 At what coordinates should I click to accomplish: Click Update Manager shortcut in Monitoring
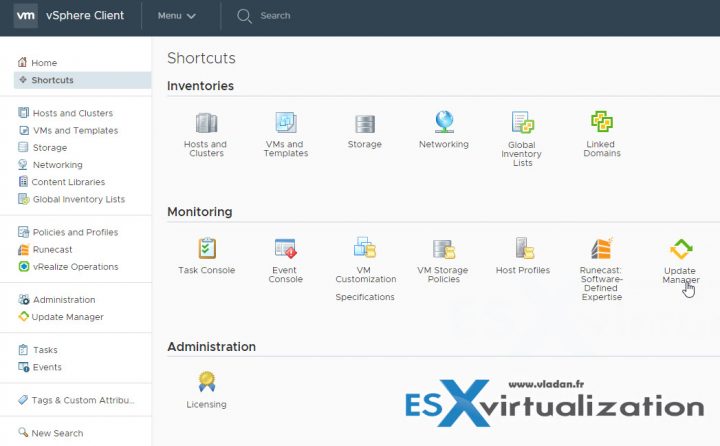click(x=681, y=250)
